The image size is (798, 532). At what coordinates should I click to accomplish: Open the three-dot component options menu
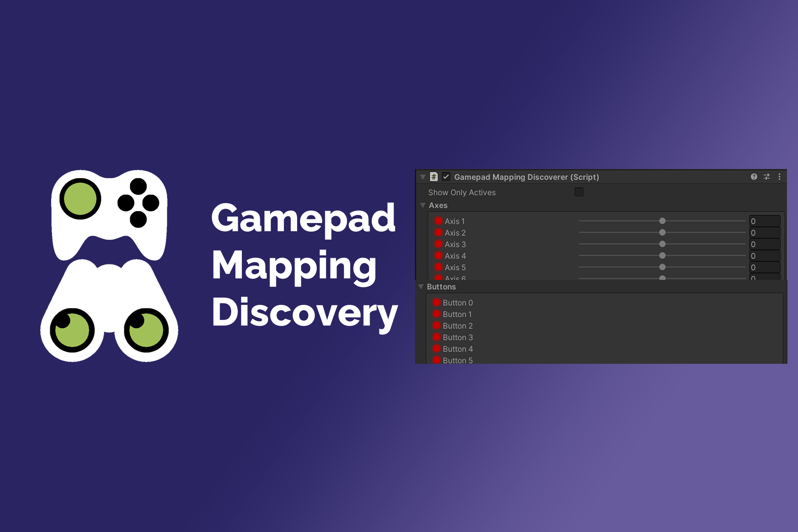[x=780, y=177]
